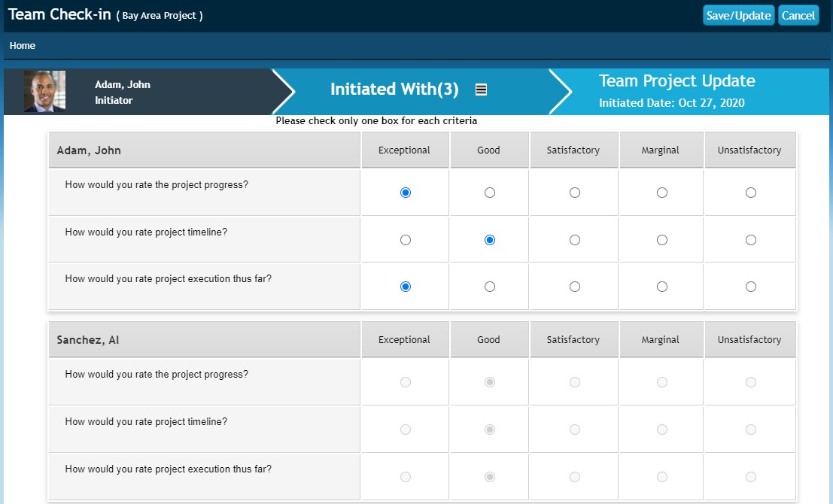This screenshot has height=504, width=833.
Task: Rate Adam's project timeline as Exceptional
Action: [406, 240]
